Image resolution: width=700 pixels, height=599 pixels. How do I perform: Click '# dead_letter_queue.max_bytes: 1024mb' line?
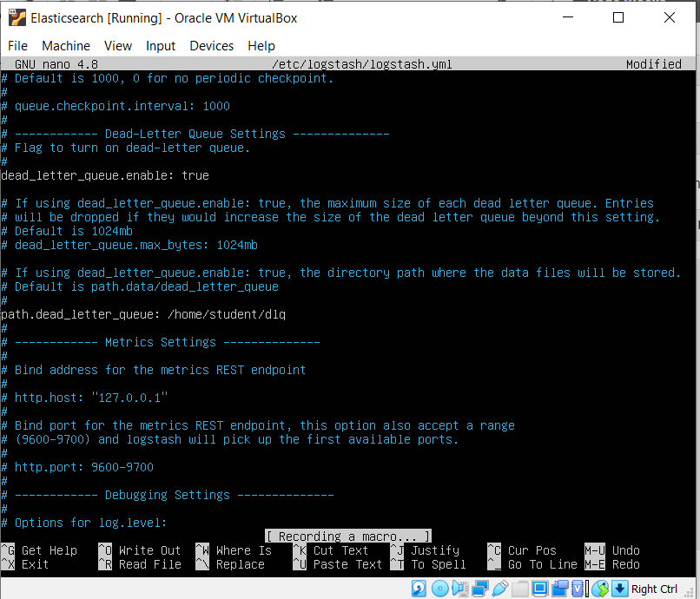coord(129,245)
